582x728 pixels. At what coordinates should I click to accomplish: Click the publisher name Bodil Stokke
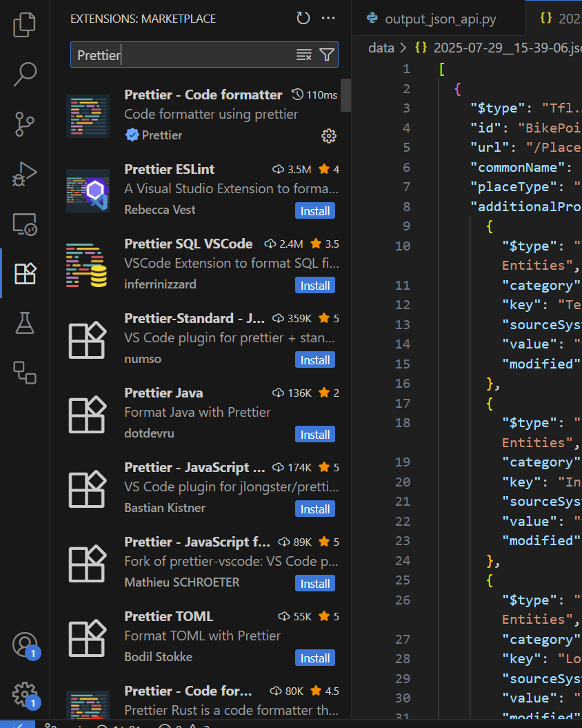coord(159,656)
